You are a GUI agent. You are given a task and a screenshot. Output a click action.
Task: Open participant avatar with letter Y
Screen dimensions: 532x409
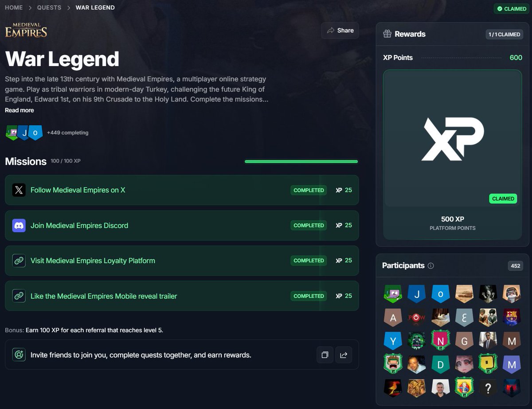392,341
